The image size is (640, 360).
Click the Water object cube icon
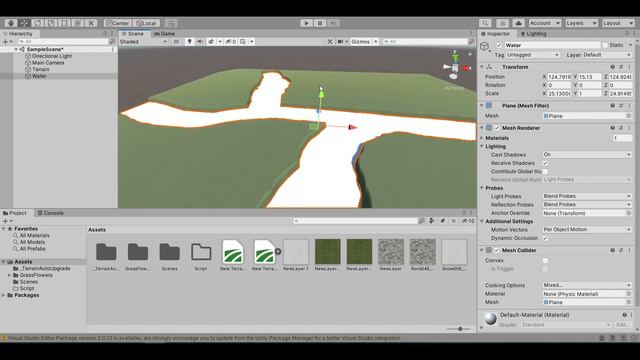(x=484, y=47)
